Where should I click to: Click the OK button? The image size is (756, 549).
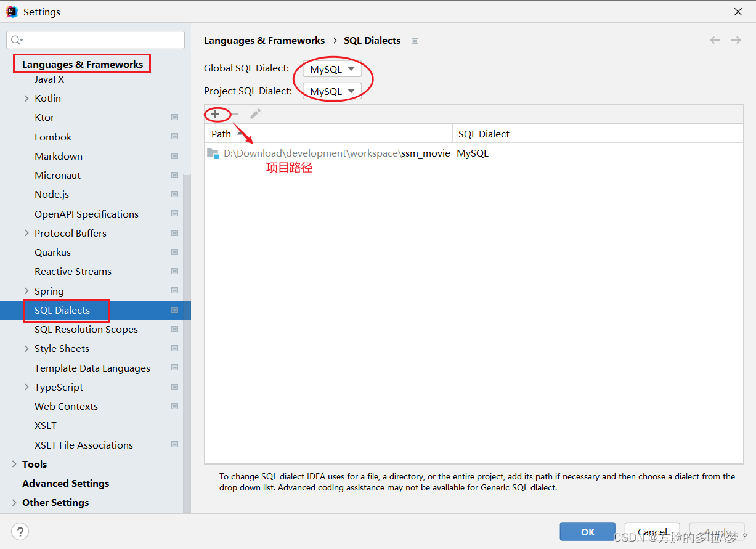pos(588,532)
